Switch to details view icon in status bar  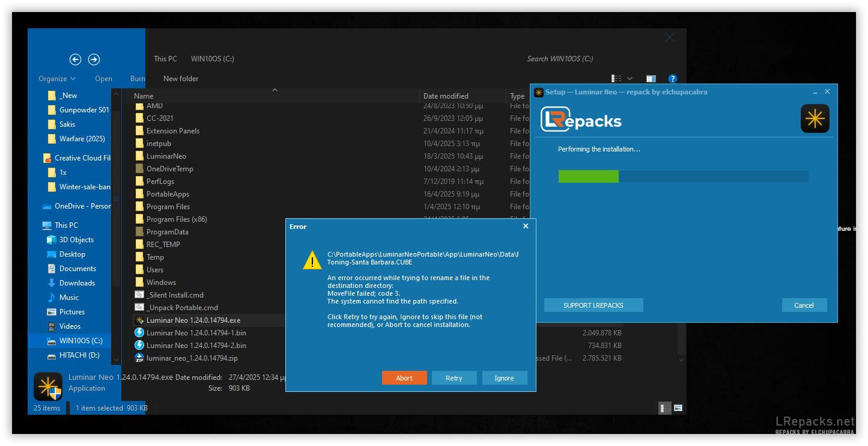pyautogui.click(x=666, y=408)
